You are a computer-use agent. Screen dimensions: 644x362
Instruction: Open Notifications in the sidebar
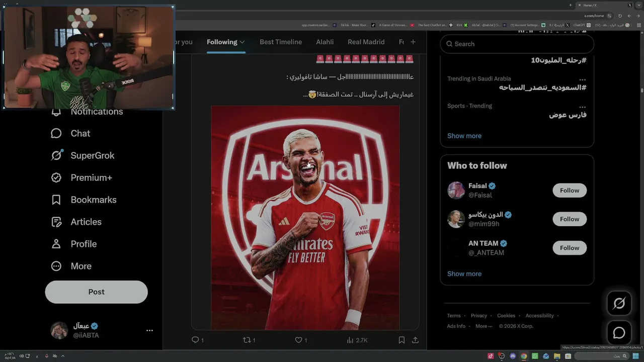tap(87, 111)
